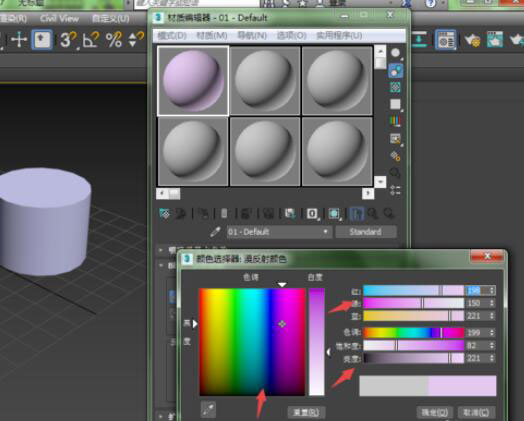524x421 pixels.
Task: Click the highlighted Render Setup icon
Action: pos(445,40)
